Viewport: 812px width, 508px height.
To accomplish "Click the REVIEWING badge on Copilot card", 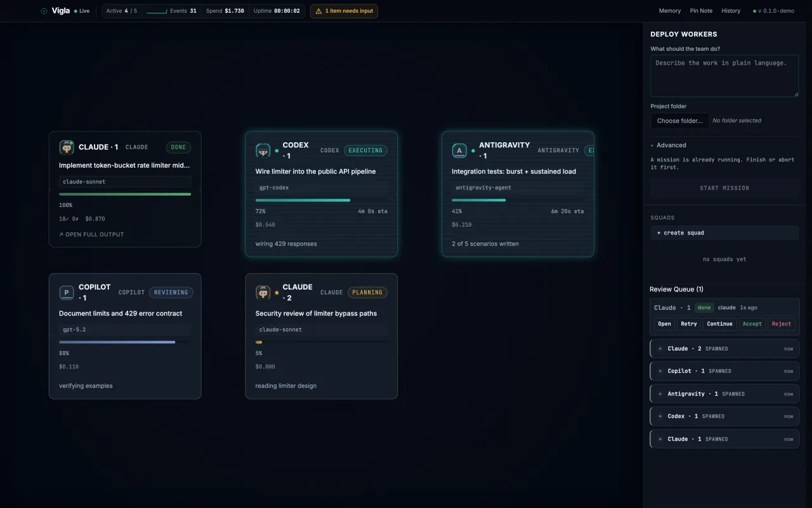I will 171,293.
